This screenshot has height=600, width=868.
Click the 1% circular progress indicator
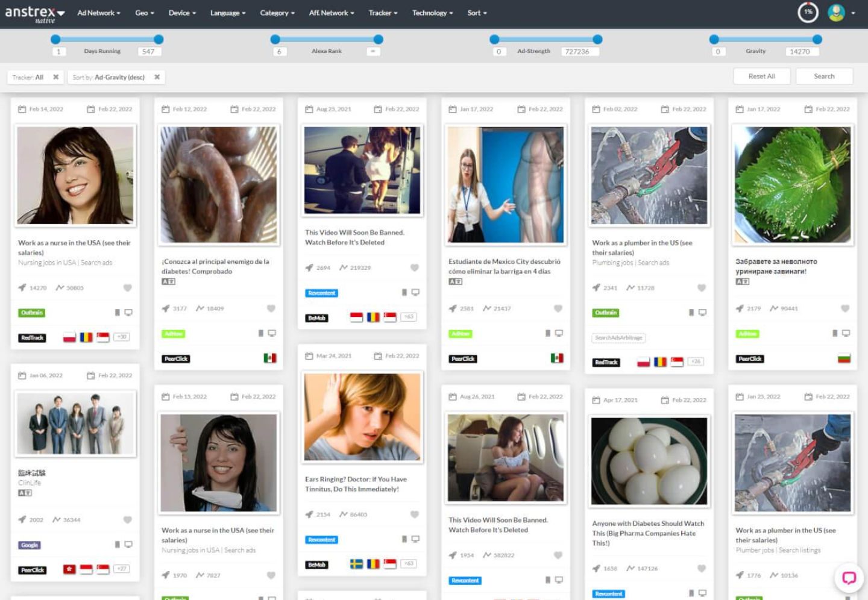click(808, 12)
